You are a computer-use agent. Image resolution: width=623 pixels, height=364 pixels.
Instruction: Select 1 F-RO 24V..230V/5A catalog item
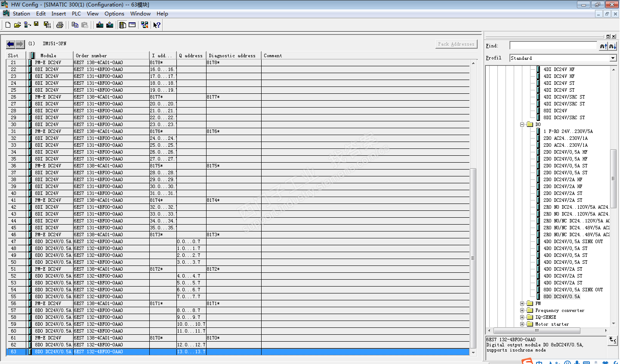pos(568,131)
